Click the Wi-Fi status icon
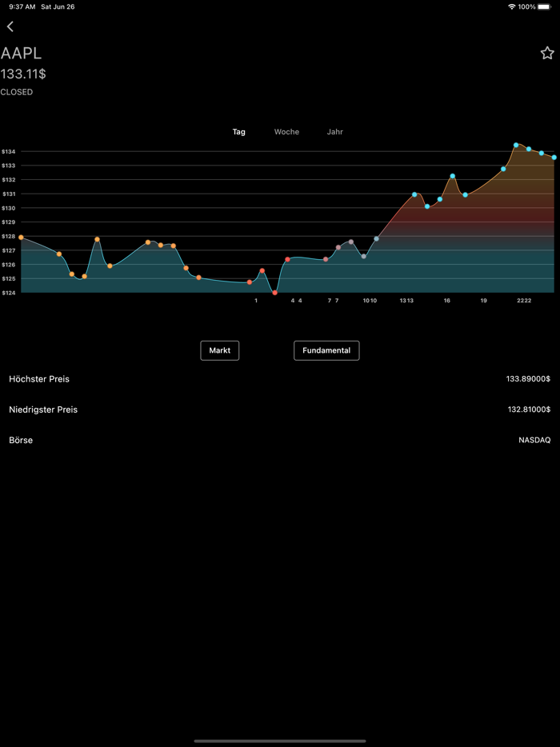 [x=512, y=6]
